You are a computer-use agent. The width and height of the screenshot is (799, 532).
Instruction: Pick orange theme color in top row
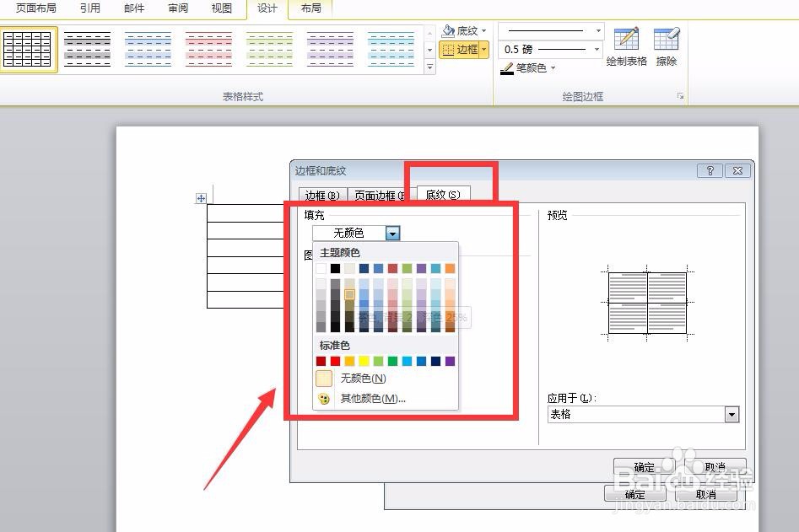click(450, 268)
